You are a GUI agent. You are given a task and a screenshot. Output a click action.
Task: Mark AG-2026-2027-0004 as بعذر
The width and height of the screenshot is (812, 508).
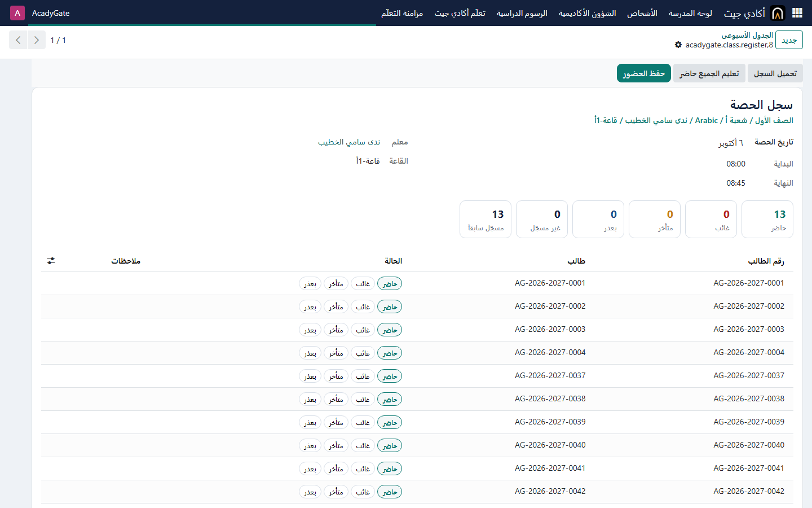(310, 353)
